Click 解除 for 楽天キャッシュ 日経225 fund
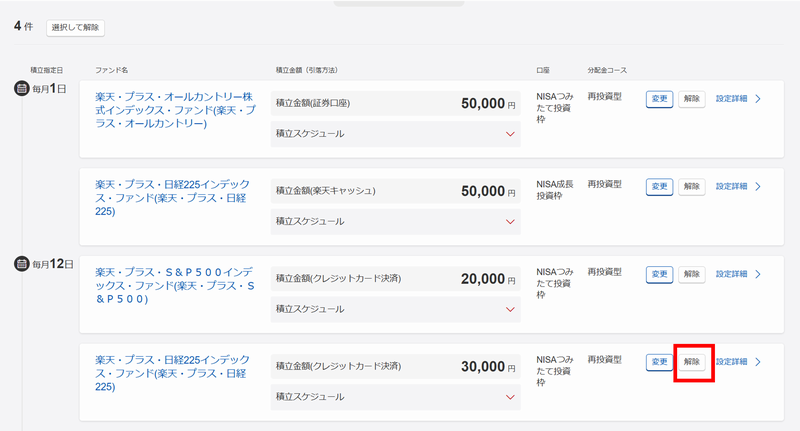Image resolution: width=800 pixels, height=431 pixels. tap(691, 187)
